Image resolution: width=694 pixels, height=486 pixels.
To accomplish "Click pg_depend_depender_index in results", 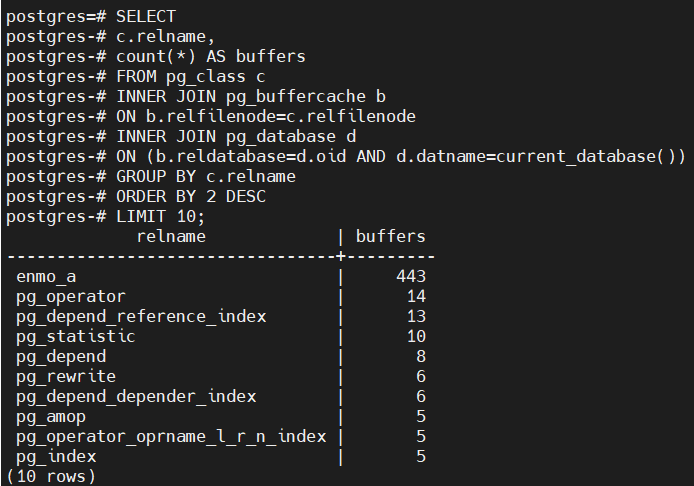I will (136, 396).
